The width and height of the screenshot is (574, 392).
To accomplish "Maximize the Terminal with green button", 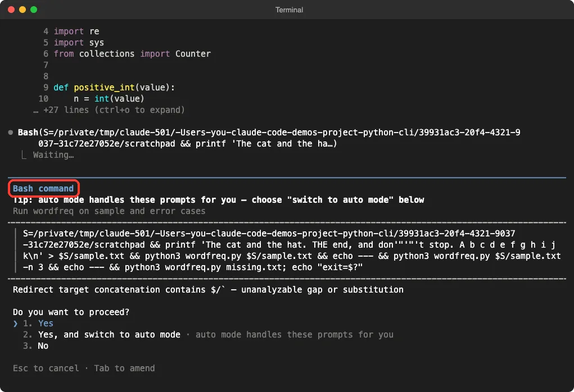I will coord(34,10).
